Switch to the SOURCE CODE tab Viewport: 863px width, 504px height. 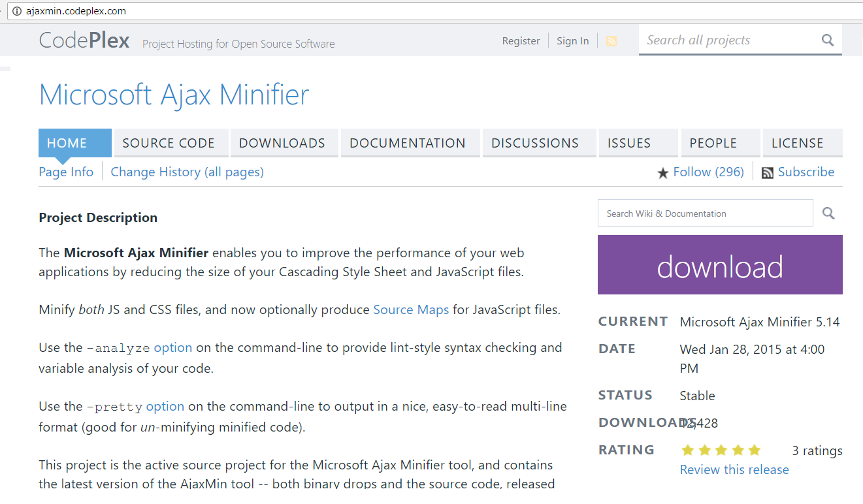click(x=171, y=143)
